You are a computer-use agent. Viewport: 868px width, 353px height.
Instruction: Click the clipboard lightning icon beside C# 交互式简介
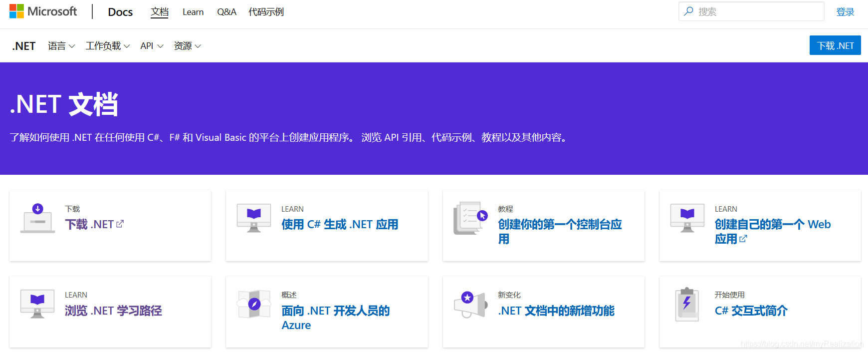point(687,305)
